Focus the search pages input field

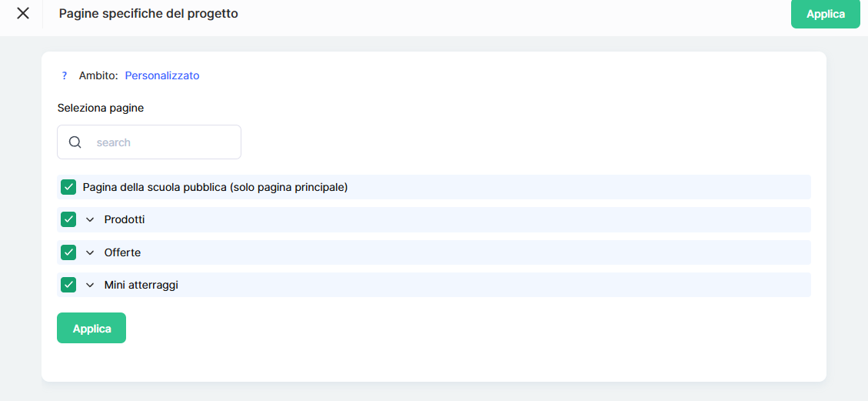coord(161,142)
